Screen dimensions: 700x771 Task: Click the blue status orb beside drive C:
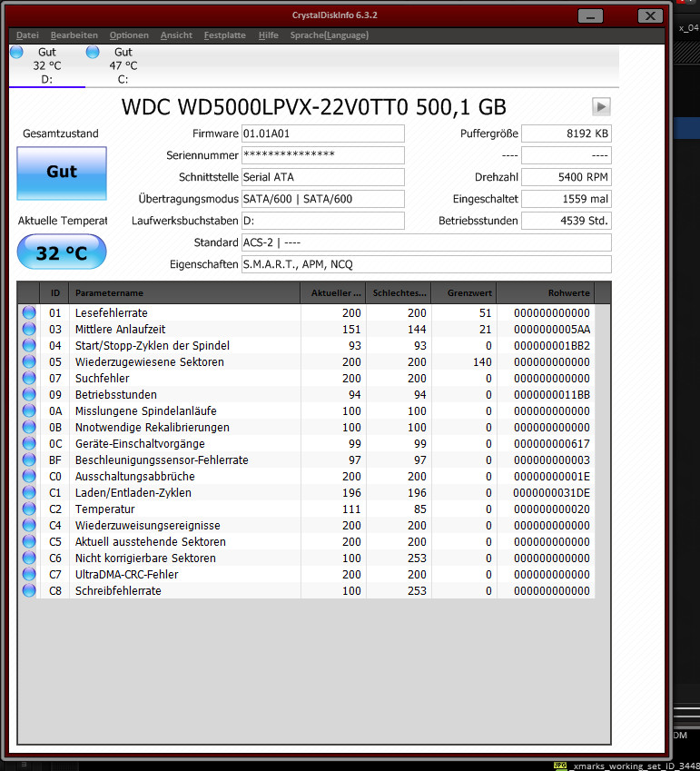tap(93, 52)
